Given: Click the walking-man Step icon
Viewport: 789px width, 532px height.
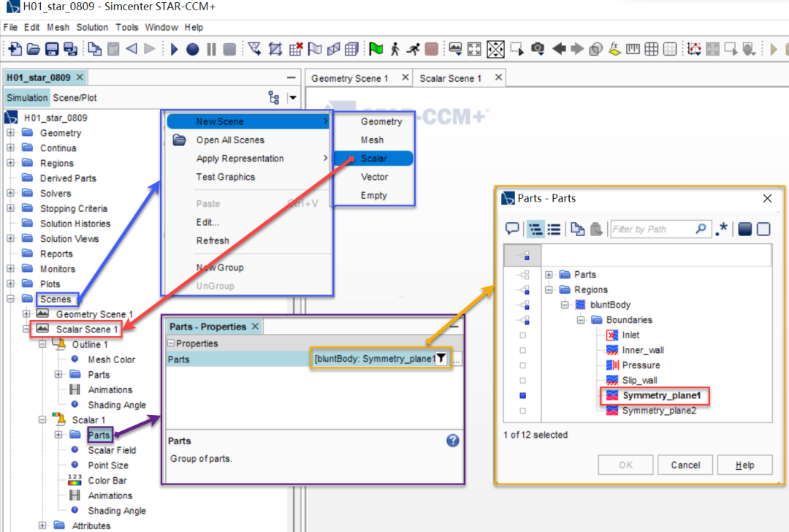Looking at the screenshot, I should pyautogui.click(x=395, y=49).
